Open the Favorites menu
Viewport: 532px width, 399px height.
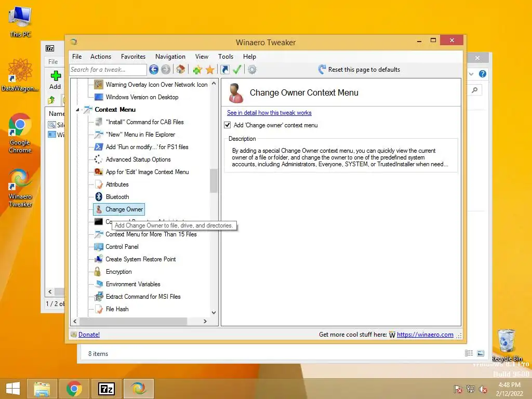pos(134,57)
